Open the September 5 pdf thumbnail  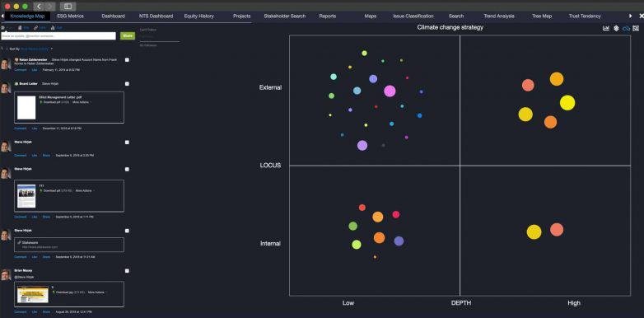click(26, 196)
